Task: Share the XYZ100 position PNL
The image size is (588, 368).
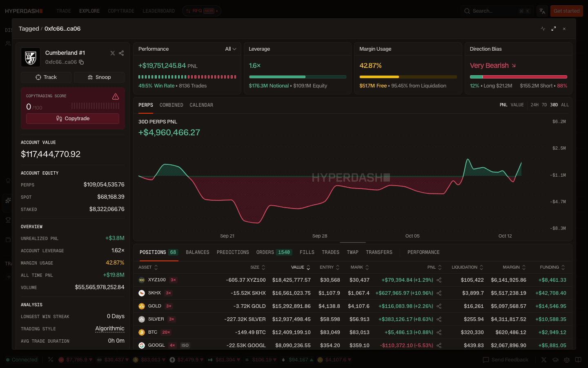Action: pyautogui.click(x=439, y=280)
